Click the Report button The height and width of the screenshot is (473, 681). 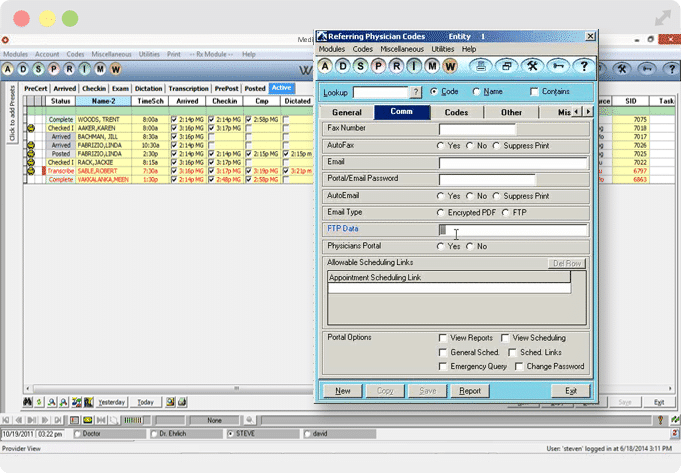(470, 391)
